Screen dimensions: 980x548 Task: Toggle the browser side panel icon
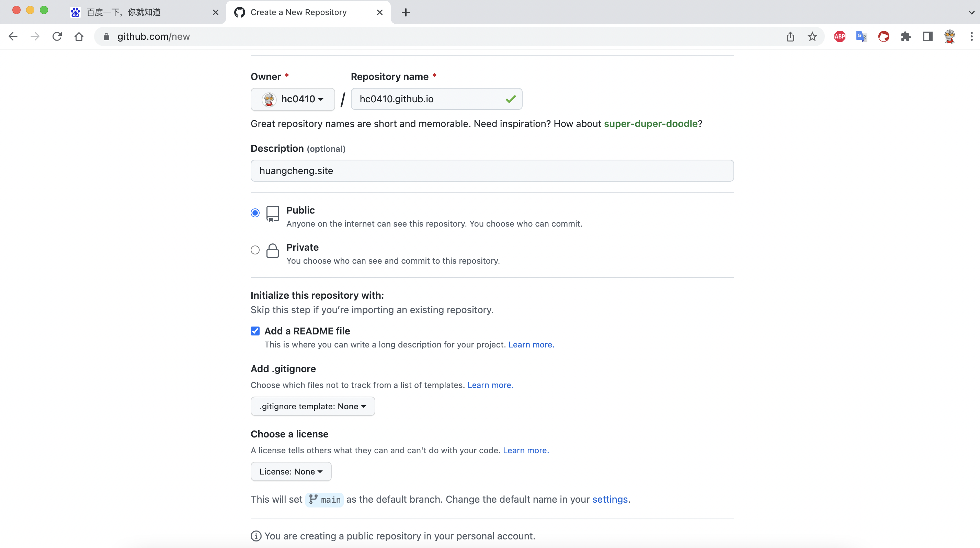(927, 36)
